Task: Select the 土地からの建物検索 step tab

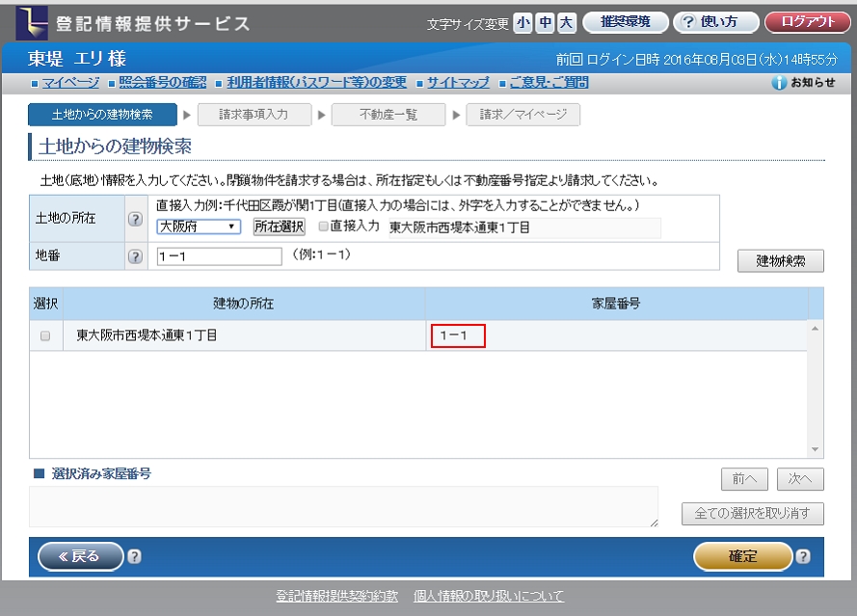Action: pyautogui.click(x=103, y=115)
